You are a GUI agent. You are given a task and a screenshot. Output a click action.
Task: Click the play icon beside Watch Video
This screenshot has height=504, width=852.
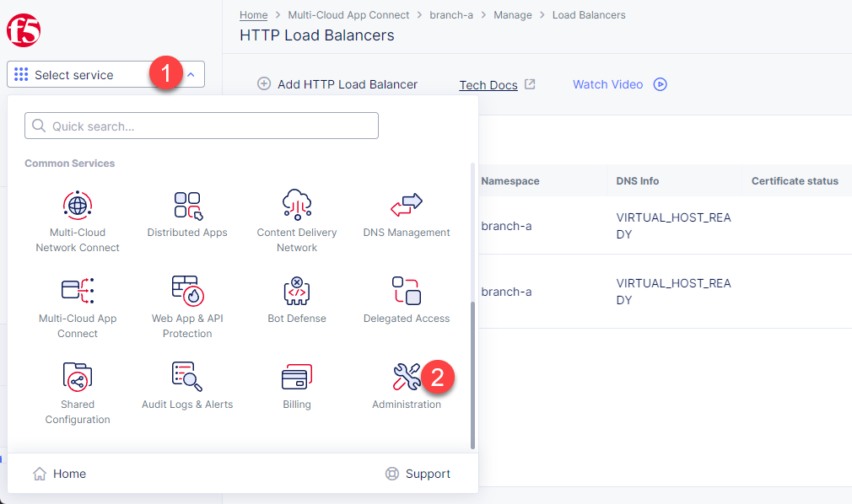[x=661, y=84]
